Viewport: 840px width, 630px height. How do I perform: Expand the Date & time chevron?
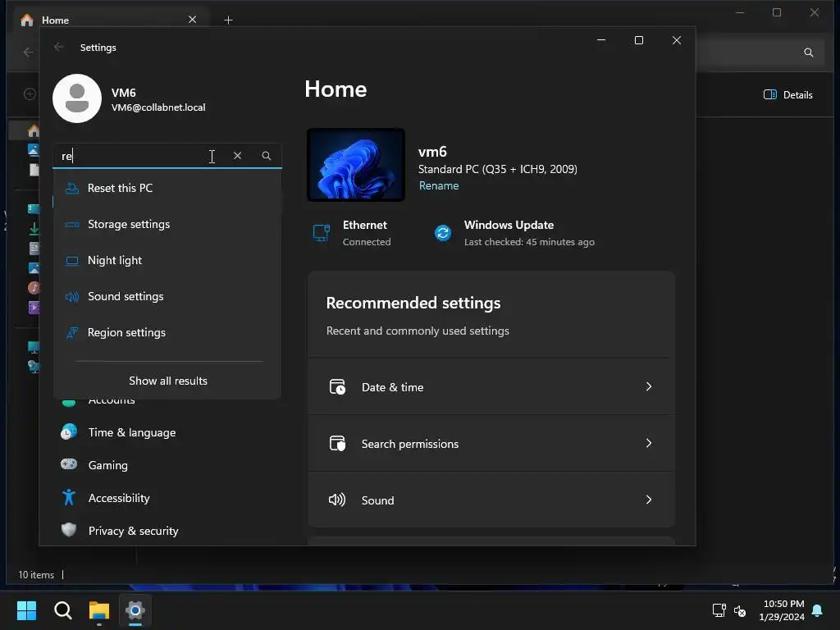click(649, 387)
